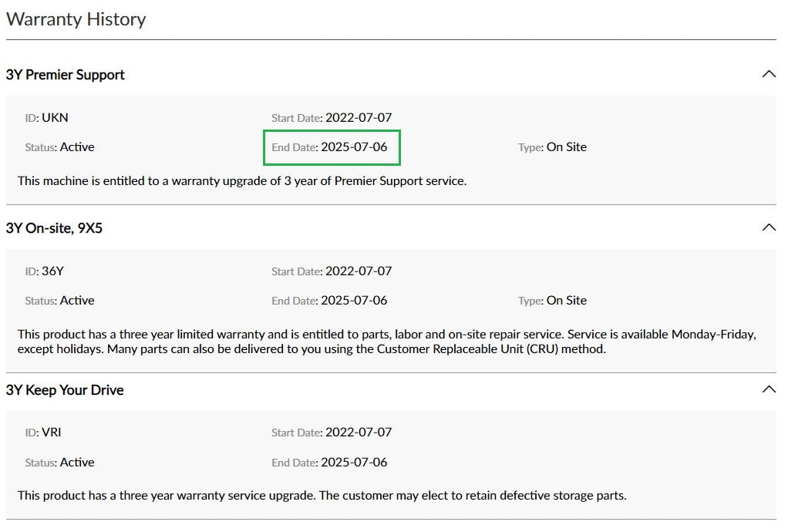This screenshot has width=785, height=532.
Task: Click the Premier Support warranty upgrade description
Action: [242, 180]
